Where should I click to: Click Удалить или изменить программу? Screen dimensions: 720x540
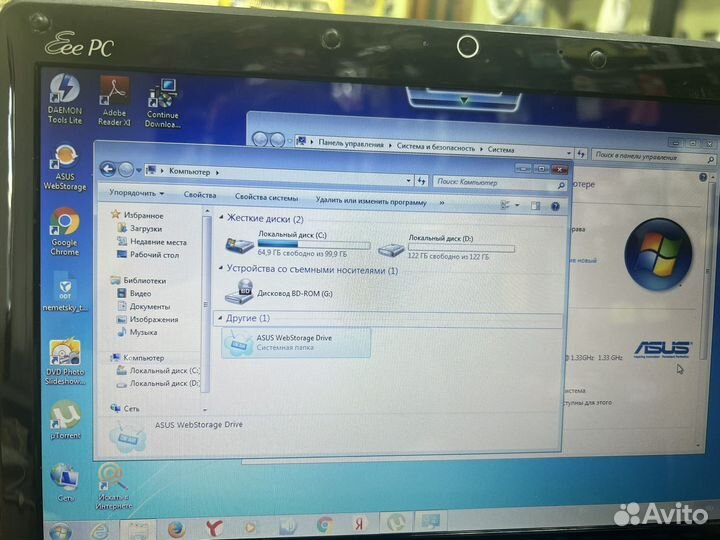pos(371,201)
